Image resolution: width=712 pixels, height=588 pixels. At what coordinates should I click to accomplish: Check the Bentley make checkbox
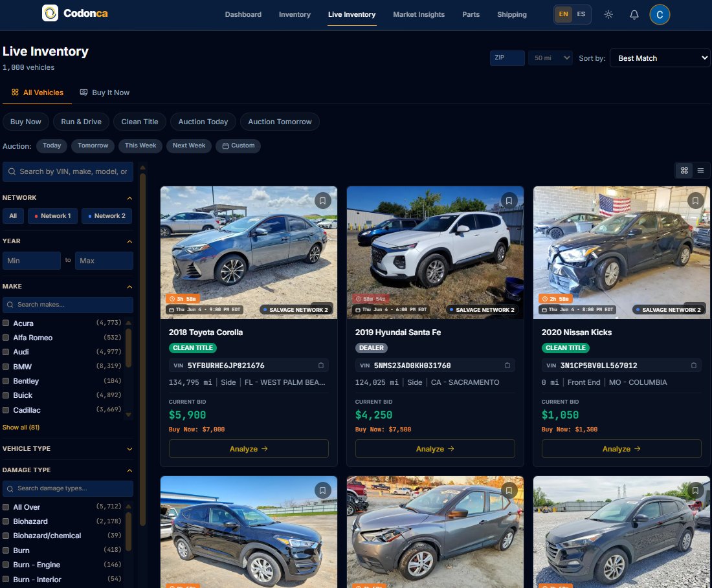pyautogui.click(x=6, y=380)
